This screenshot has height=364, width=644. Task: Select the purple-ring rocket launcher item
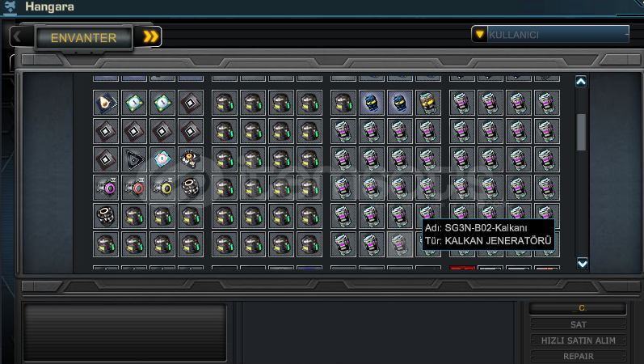(106, 188)
